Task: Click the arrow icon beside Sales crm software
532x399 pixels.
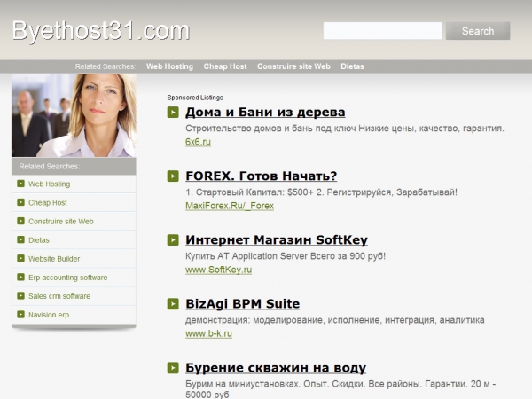Action: click(20, 295)
